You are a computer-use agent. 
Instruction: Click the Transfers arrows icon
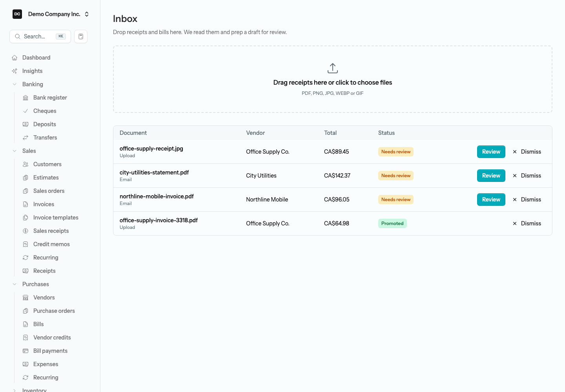point(26,138)
